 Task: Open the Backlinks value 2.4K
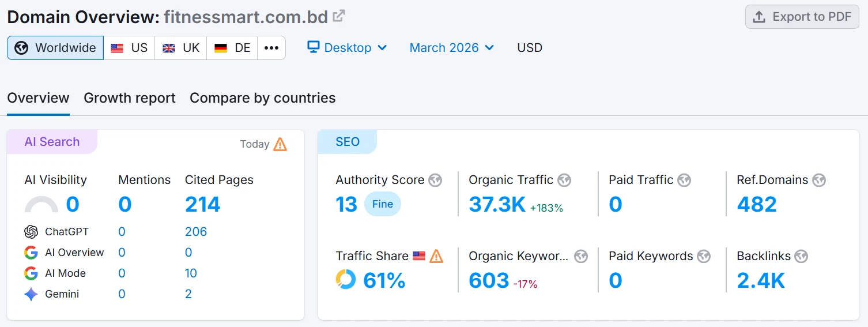click(x=761, y=281)
